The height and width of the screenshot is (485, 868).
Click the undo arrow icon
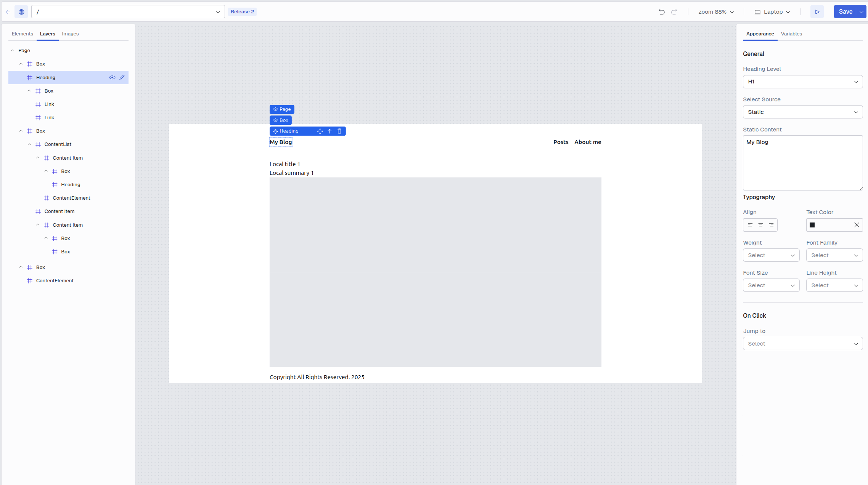click(x=662, y=12)
